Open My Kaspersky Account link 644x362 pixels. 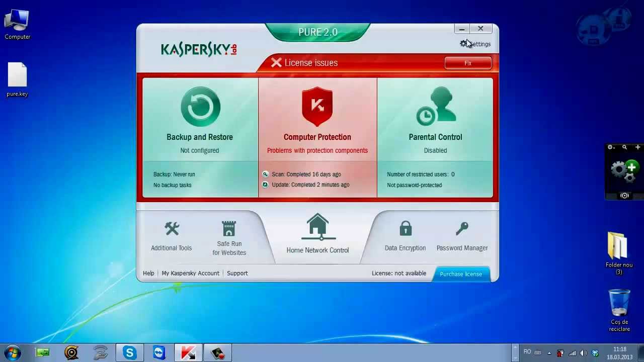(x=191, y=273)
